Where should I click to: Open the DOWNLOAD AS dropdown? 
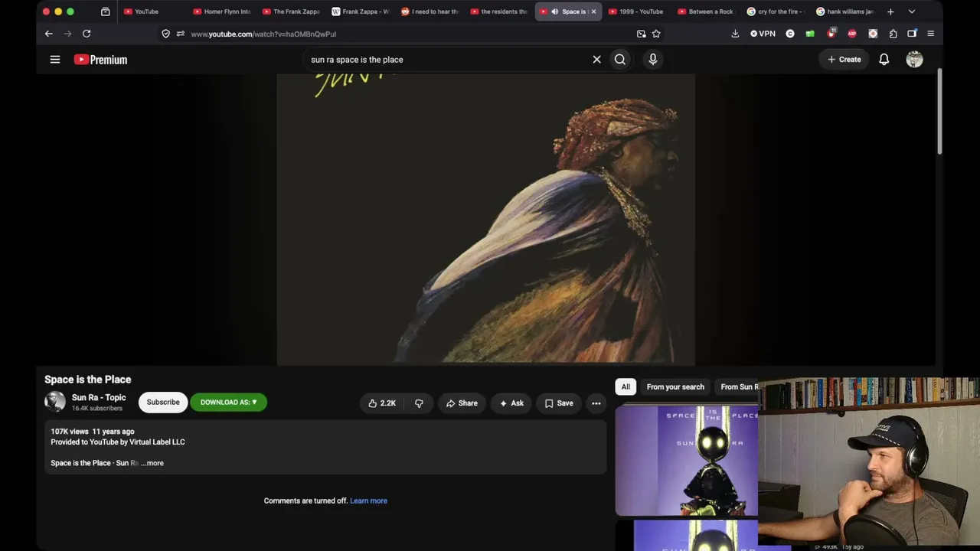[228, 403]
